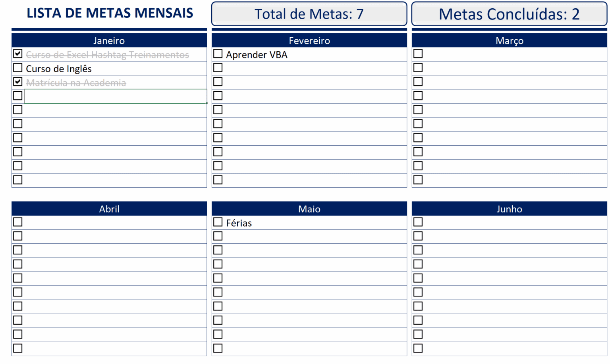Toggle the first empty checkbox in Março
Viewport: 610px width, 364px height.
coord(418,53)
